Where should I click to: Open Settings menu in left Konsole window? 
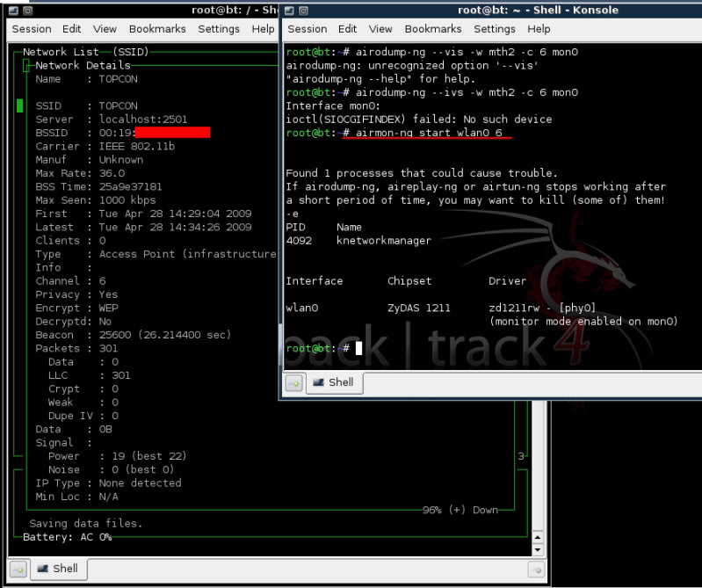(x=219, y=29)
